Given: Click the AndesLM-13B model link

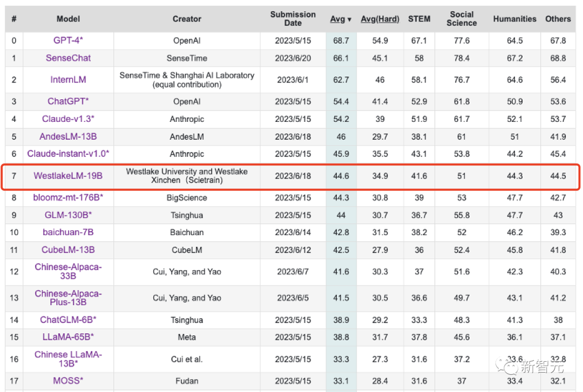Looking at the screenshot, I should [68, 137].
